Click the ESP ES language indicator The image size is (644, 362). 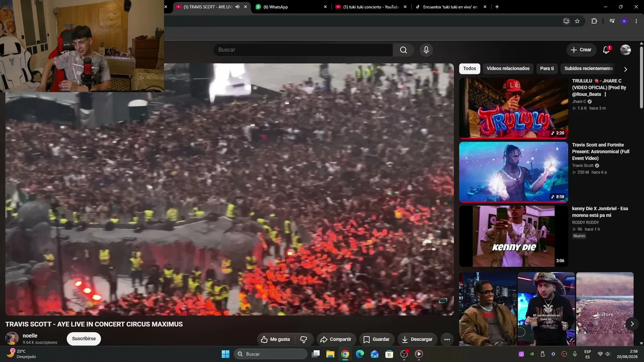point(588,354)
